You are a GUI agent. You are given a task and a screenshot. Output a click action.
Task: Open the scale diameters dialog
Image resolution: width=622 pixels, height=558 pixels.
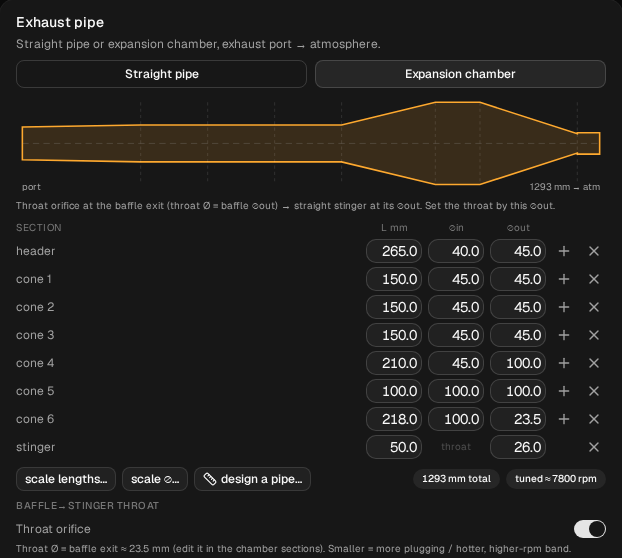coord(155,479)
